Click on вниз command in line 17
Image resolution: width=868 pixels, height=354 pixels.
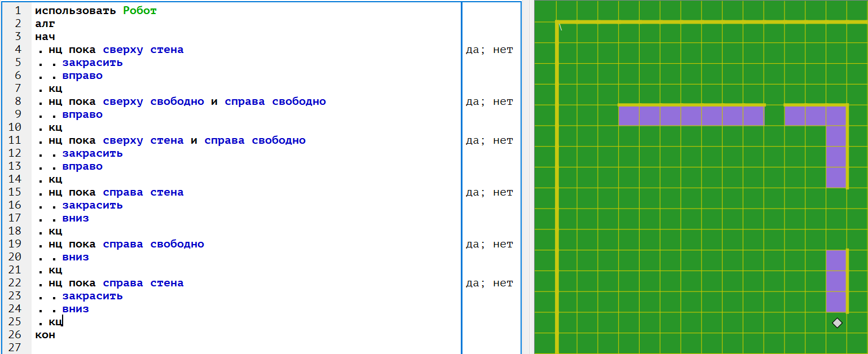pos(76,218)
